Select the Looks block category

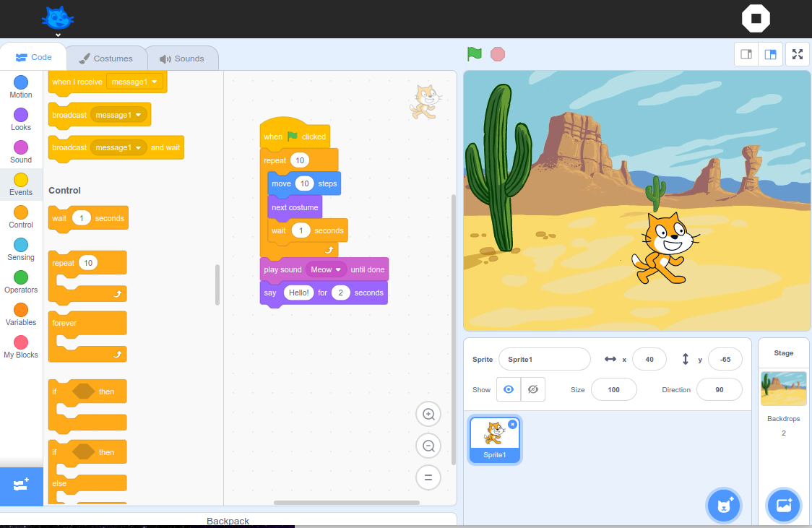tap(21, 120)
